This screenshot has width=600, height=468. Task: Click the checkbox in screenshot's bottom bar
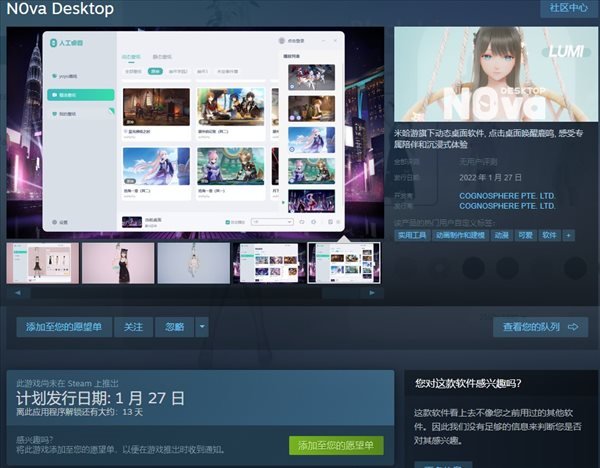point(228,222)
